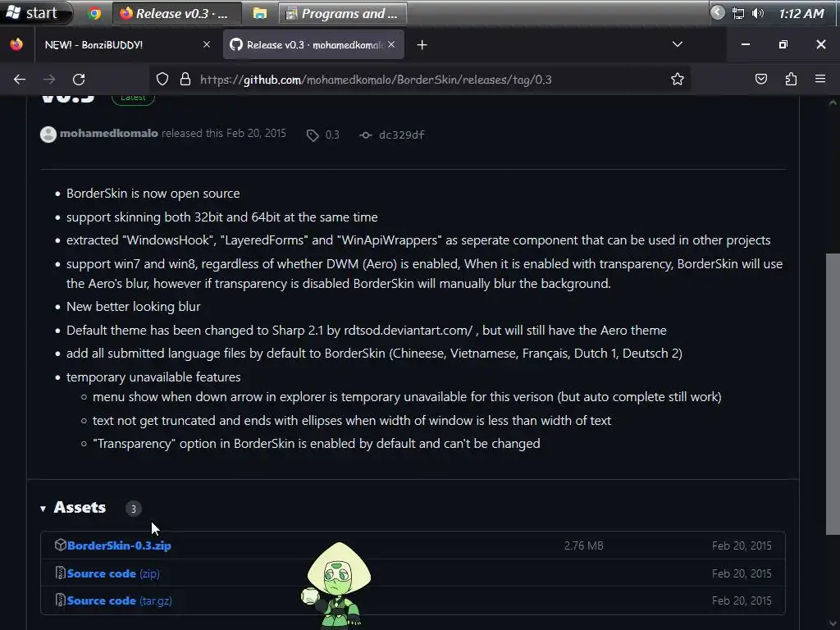Click the commit icon next to dc329df
This screenshot has height=630, width=840.
click(x=366, y=135)
